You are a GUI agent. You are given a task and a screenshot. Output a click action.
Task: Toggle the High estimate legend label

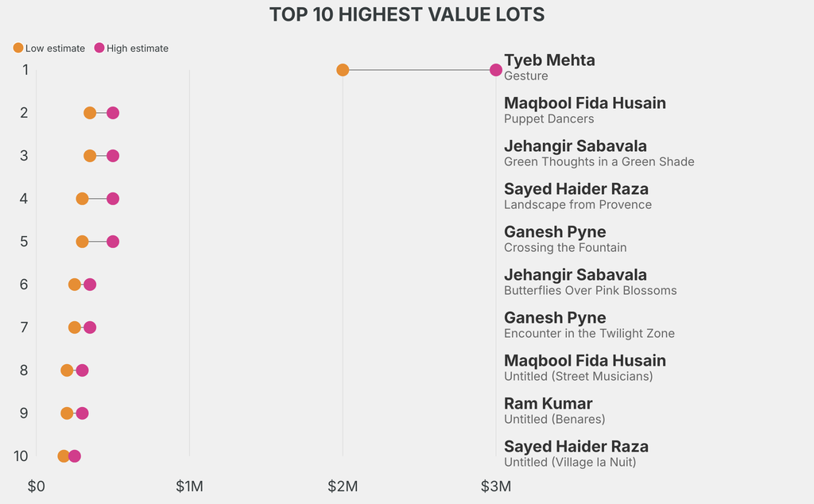[x=138, y=48]
